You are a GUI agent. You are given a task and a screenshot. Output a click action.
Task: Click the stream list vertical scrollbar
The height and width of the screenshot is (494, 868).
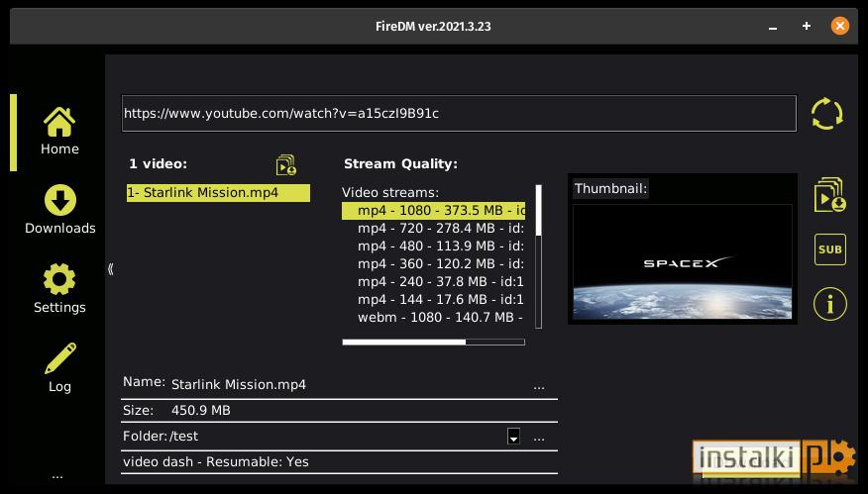539,256
